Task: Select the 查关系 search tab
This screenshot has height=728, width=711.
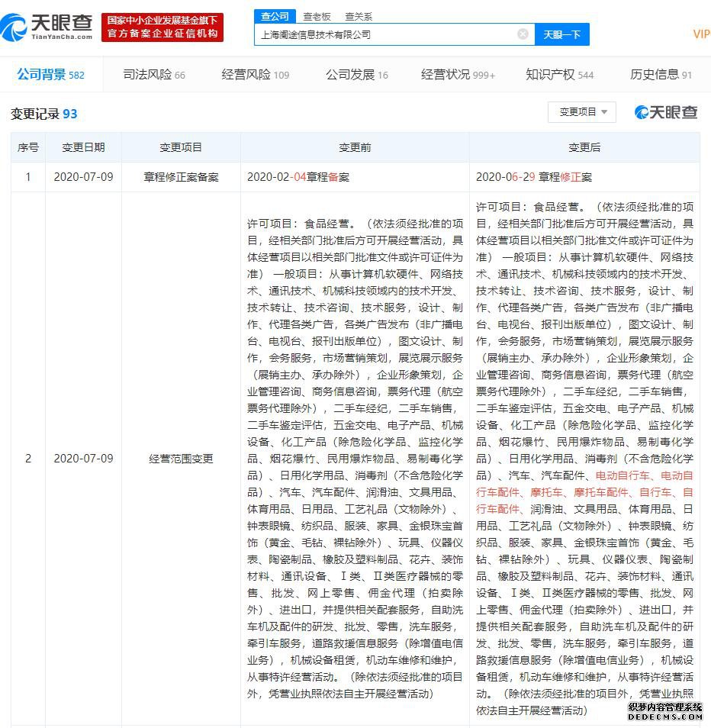Action: tap(359, 17)
